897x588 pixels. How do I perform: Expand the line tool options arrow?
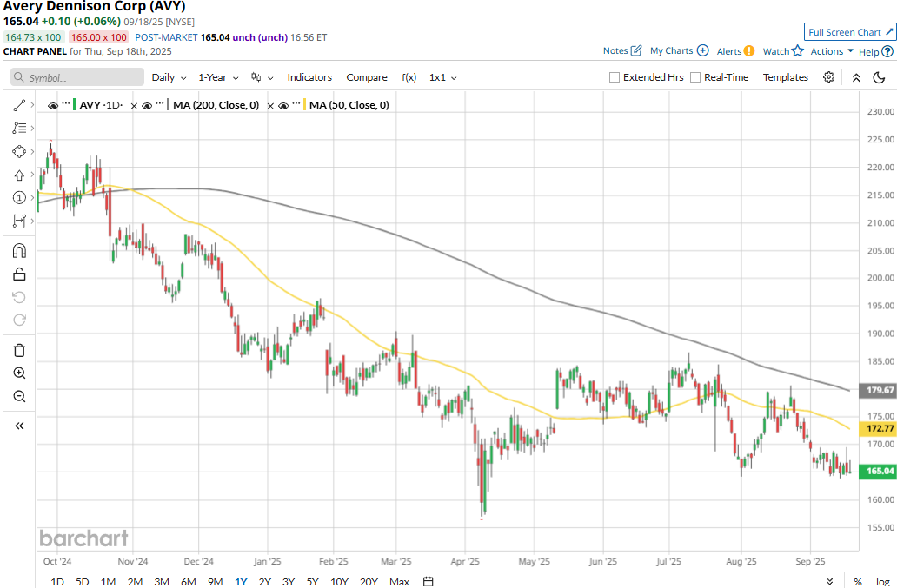(x=33, y=105)
